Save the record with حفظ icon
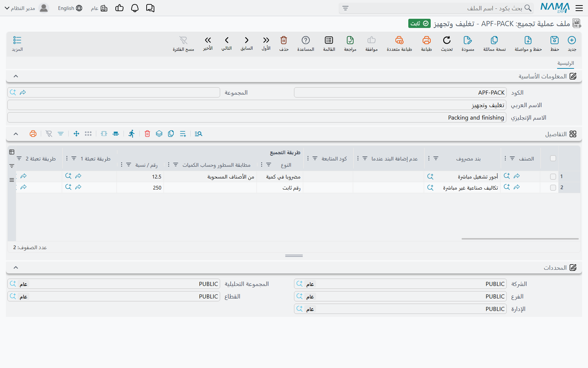The width and height of the screenshot is (588, 368). point(555,40)
